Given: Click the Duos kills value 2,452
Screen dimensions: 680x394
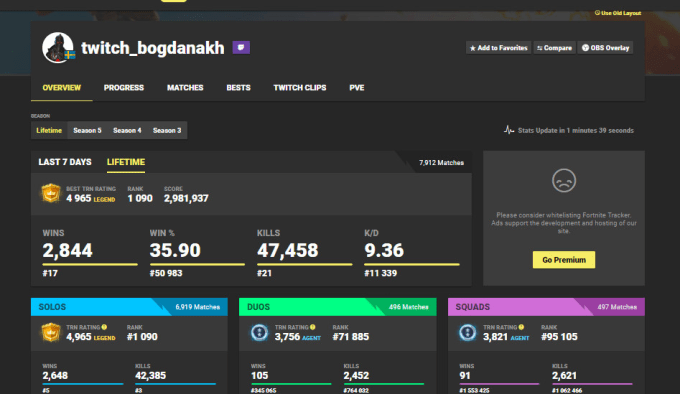Looking at the screenshot, I should click(x=356, y=375).
